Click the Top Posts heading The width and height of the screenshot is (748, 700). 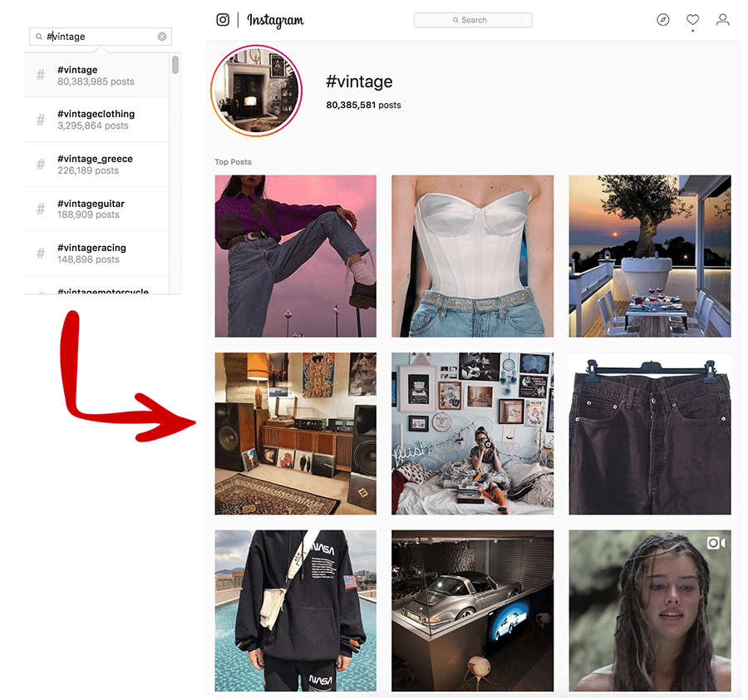233,162
